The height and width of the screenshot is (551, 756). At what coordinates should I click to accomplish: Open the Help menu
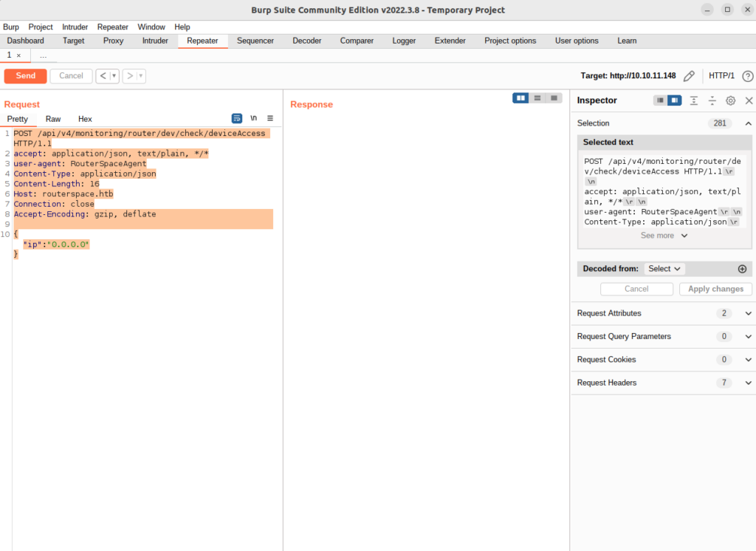182,27
